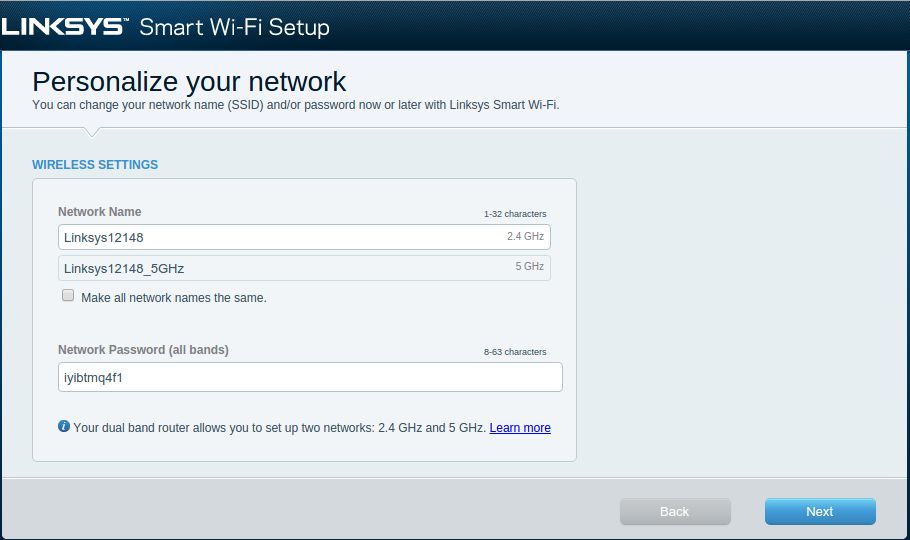Click the WIRELESS SETTINGS section title
This screenshot has width=910, height=540.
pos(95,165)
